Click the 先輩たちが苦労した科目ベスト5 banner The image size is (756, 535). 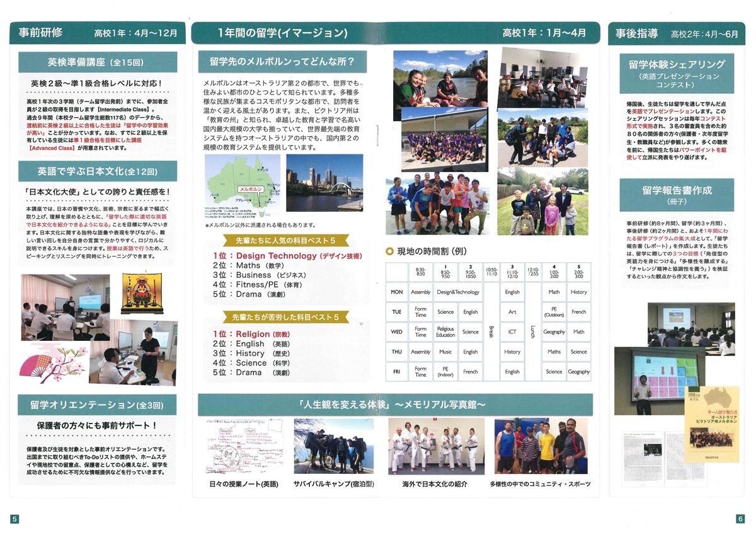tap(287, 317)
